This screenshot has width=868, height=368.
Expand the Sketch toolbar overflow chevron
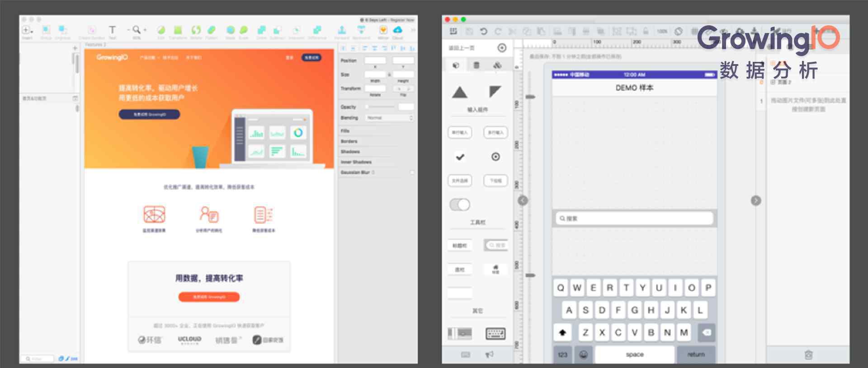coord(412,30)
